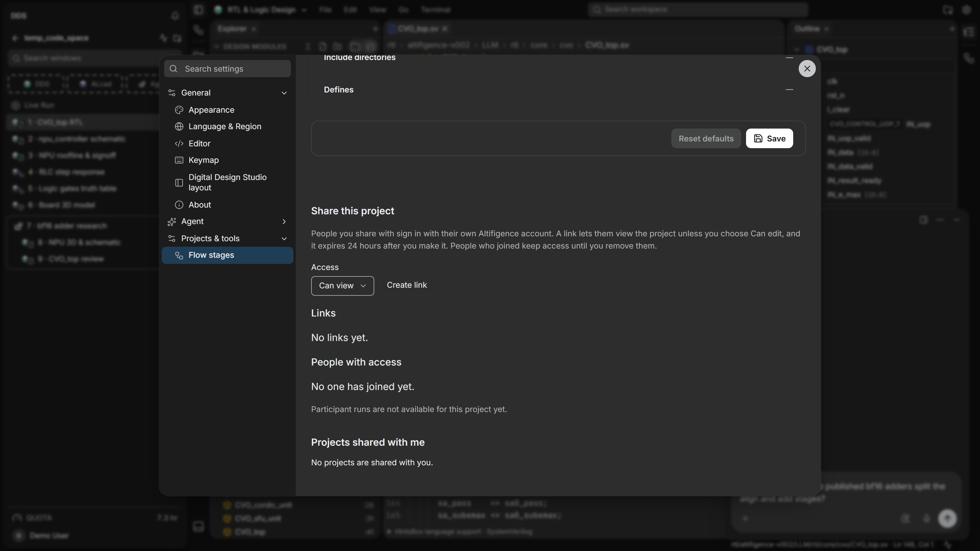Image resolution: width=980 pixels, height=551 pixels.
Task: Click the magnifier icon in Search settings
Action: 173,69
